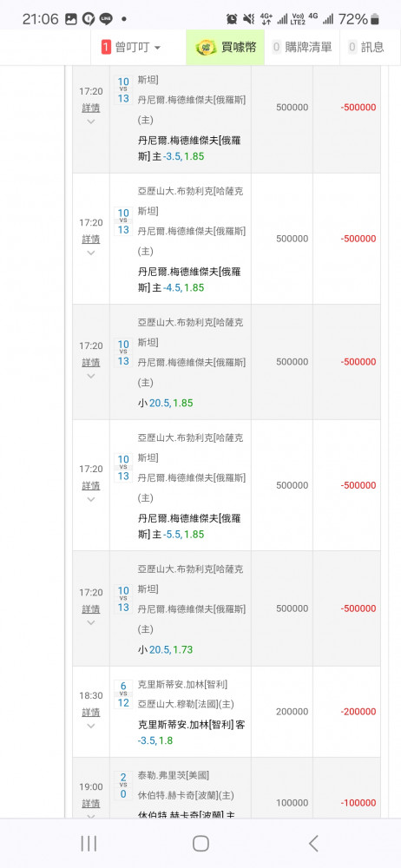Tap the Android back button

(313, 844)
